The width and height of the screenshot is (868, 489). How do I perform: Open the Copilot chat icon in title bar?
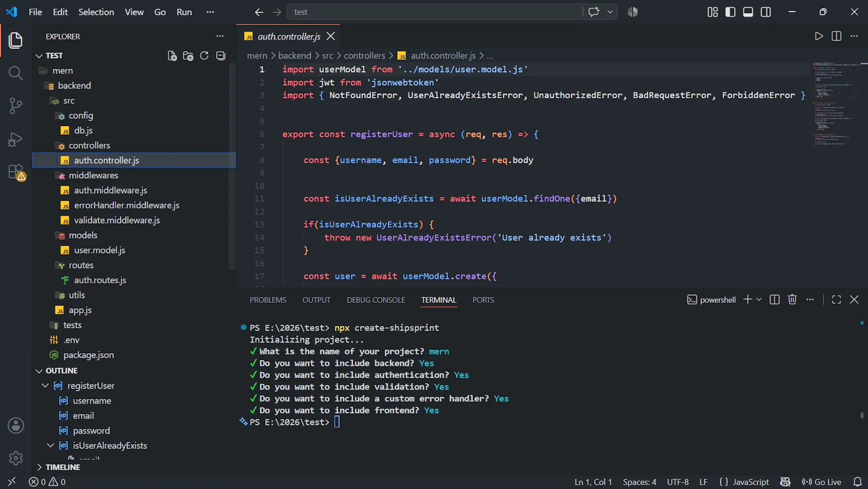coord(594,12)
